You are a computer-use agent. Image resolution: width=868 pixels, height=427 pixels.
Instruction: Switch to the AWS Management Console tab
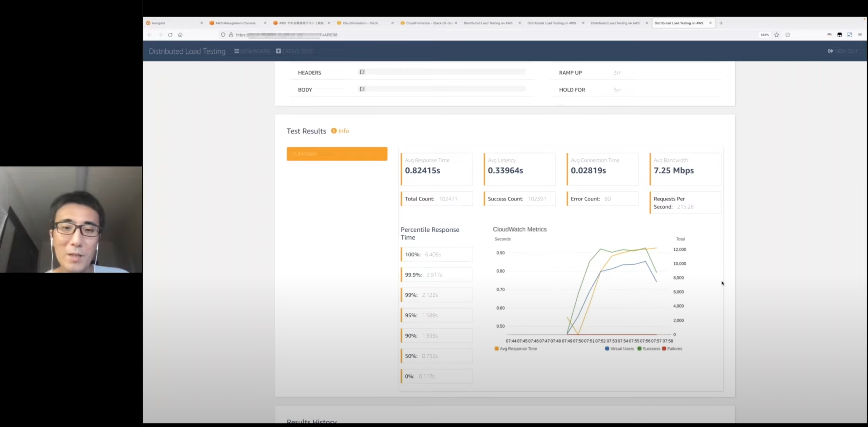point(235,23)
